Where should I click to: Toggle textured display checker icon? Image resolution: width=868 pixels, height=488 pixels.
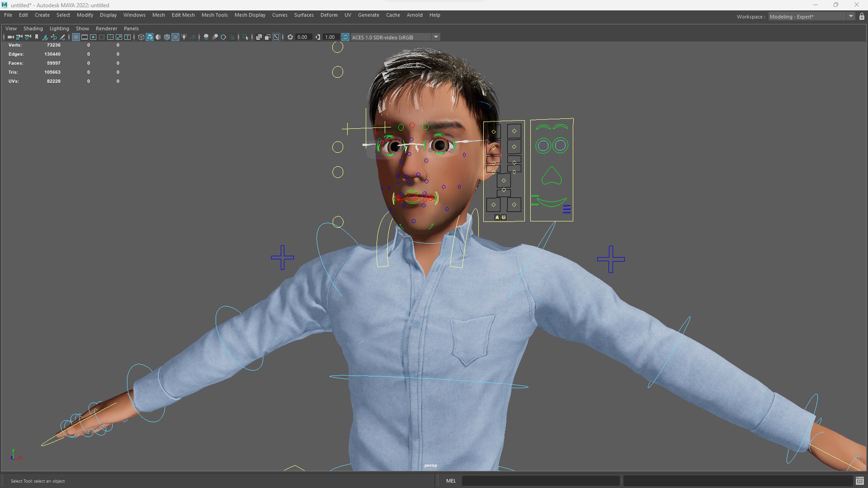click(175, 37)
